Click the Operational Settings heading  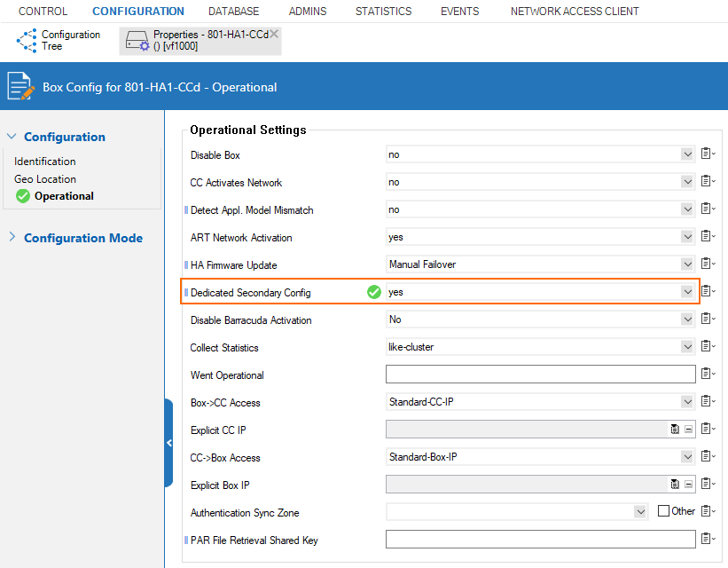click(248, 130)
